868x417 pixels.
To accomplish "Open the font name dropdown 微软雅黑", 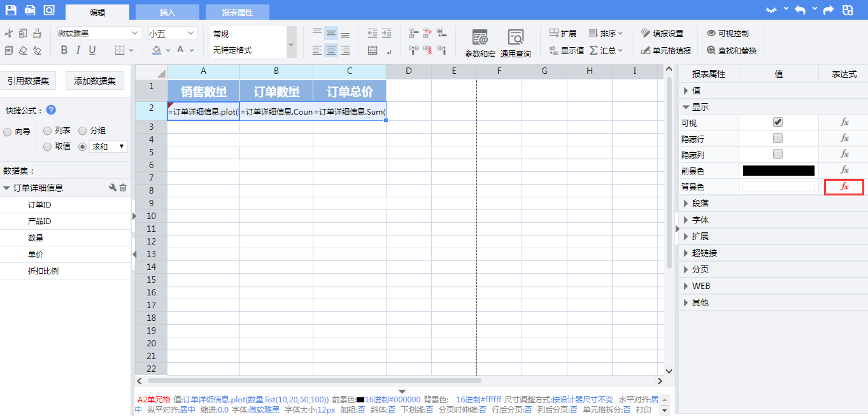I will pos(99,33).
